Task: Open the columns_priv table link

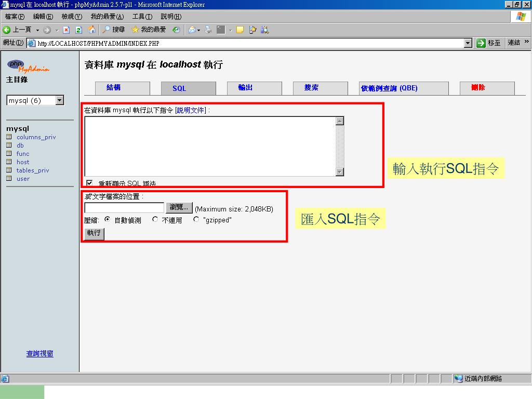Action: pyautogui.click(x=36, y=137)
